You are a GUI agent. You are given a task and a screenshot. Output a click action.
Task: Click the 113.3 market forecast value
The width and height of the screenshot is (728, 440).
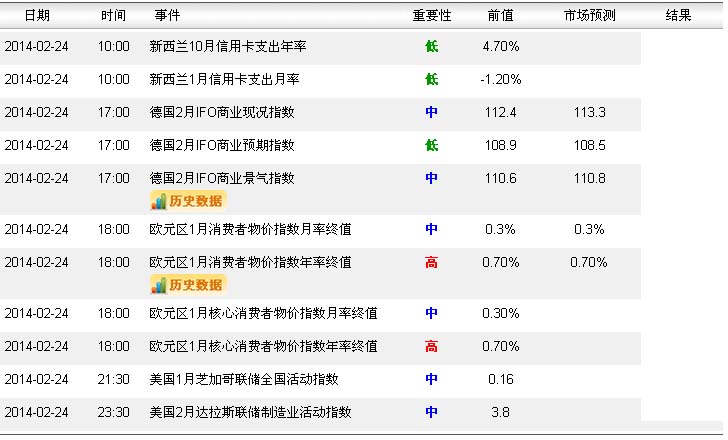click(589, 112)
